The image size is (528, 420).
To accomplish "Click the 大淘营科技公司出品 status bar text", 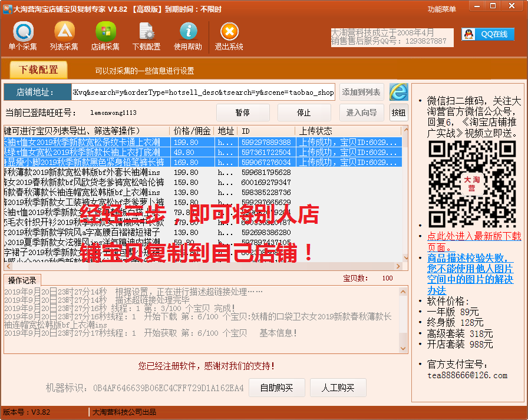I will (124, 412).
